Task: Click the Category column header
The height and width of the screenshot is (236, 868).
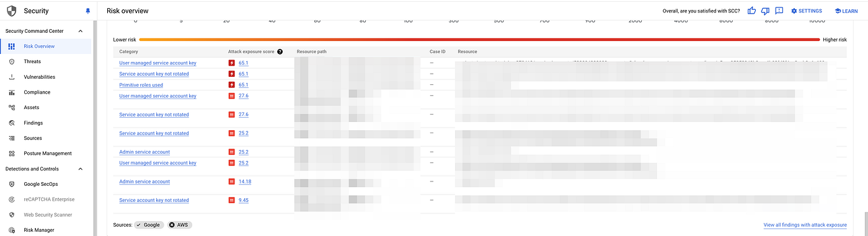Action: 128,51
